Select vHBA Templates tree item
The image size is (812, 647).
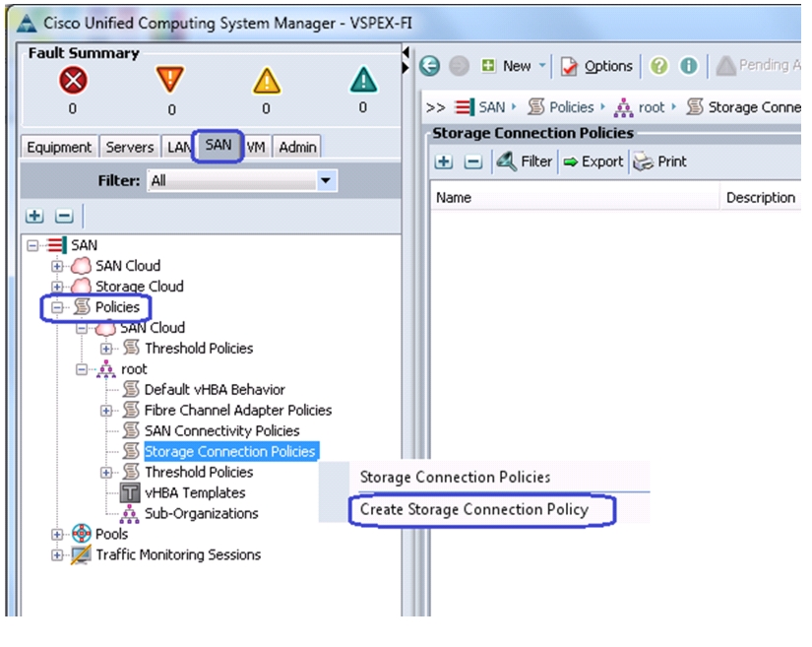[195, 492]
